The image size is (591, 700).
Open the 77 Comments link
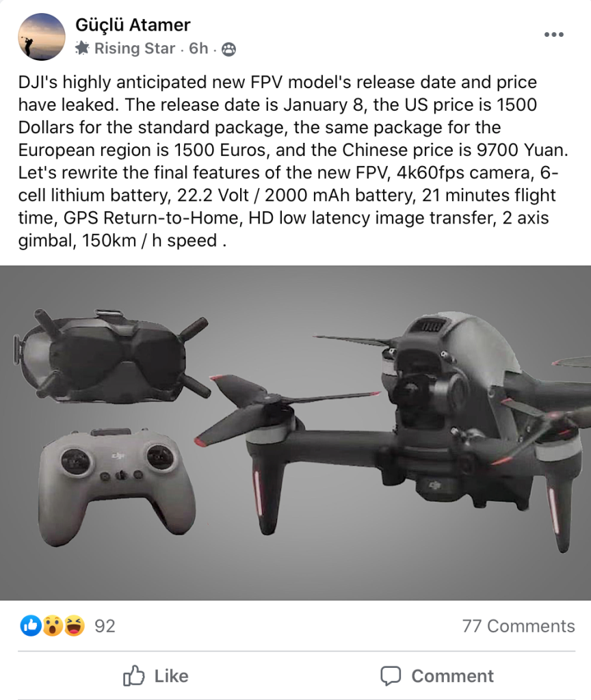pyautogui.click(x=518, y=626)
